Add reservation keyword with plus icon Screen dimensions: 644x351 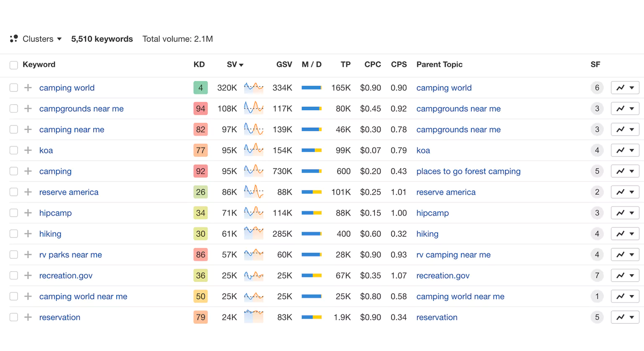pyautogui.click(x=28, y=318)
